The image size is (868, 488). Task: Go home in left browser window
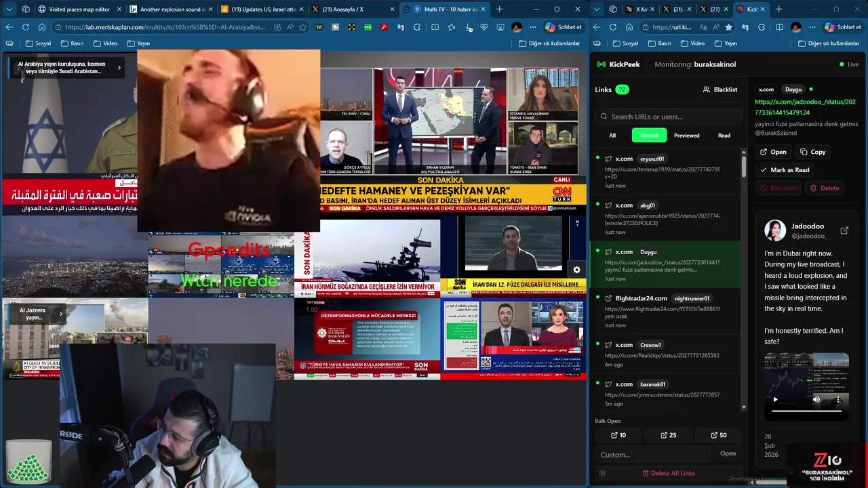point(41,27)
